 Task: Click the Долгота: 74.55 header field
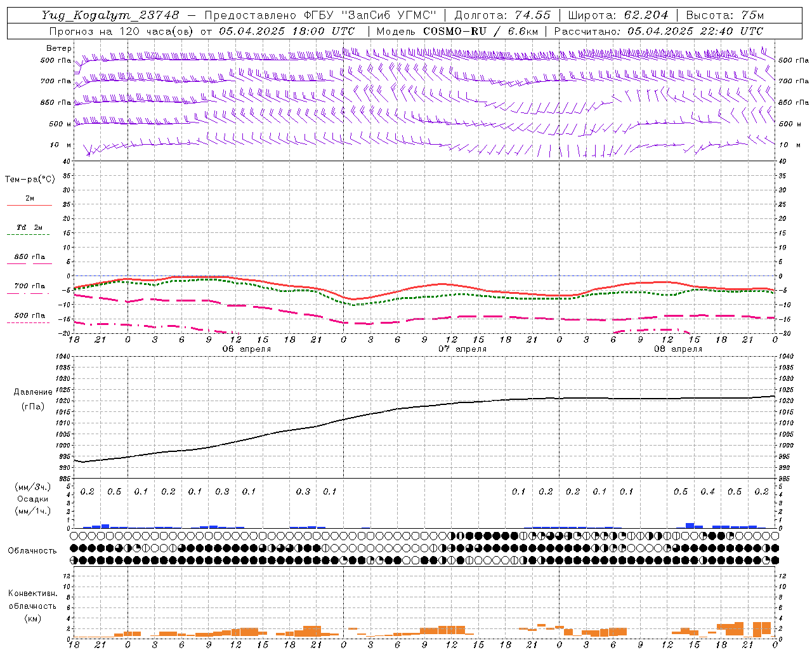[x=502, y=15]
